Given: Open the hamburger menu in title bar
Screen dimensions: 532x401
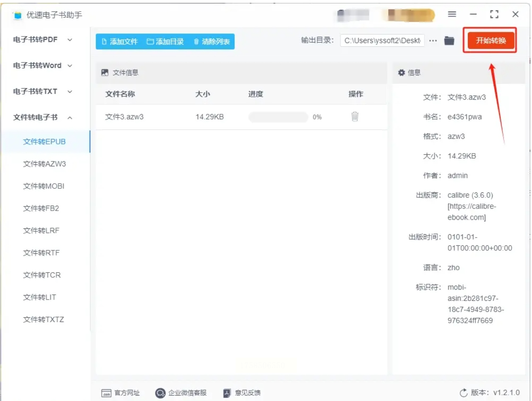Looking at the screenshot, I should [x=452, y=14].
